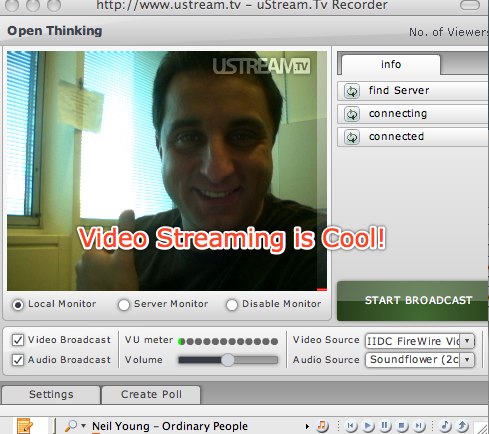The height and width of the screenshot is (434, 489).
Task: Click the magnifying glass search icon
Action: (71, 426)
